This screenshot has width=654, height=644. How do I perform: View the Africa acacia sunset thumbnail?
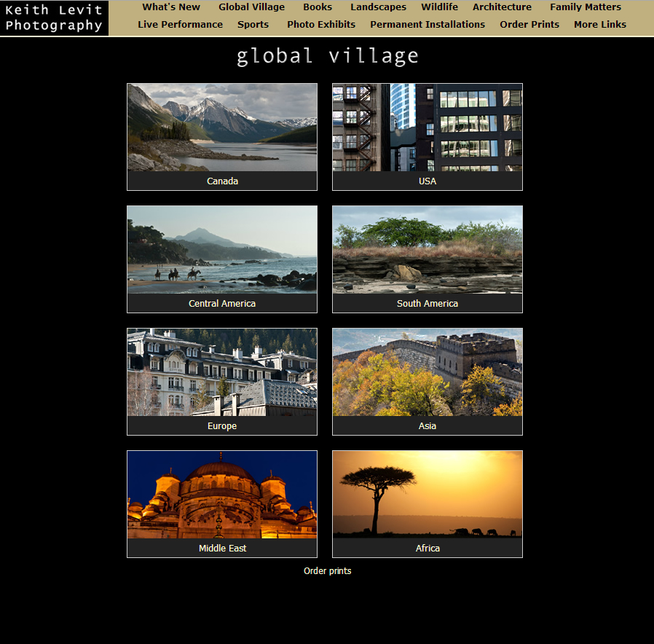427,495
